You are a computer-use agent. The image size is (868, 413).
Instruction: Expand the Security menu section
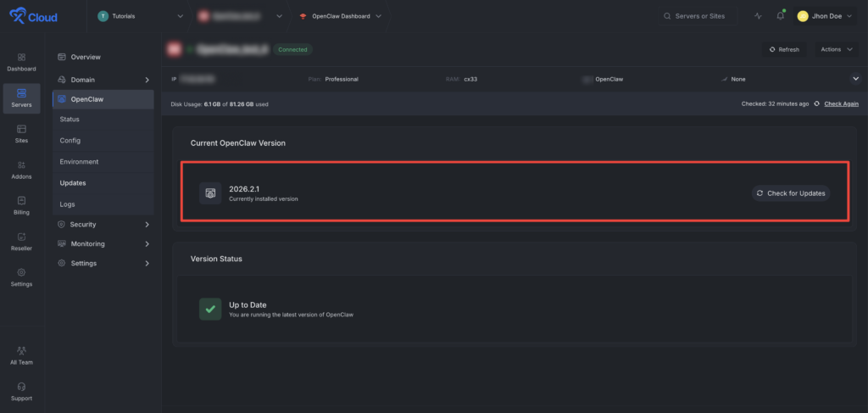(x=103, y=225)
